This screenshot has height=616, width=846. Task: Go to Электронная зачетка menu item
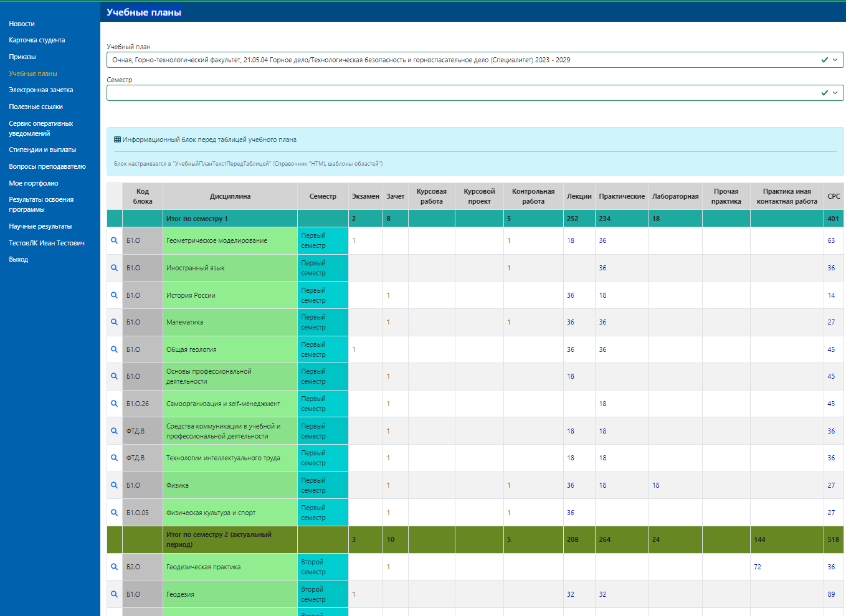41,90
